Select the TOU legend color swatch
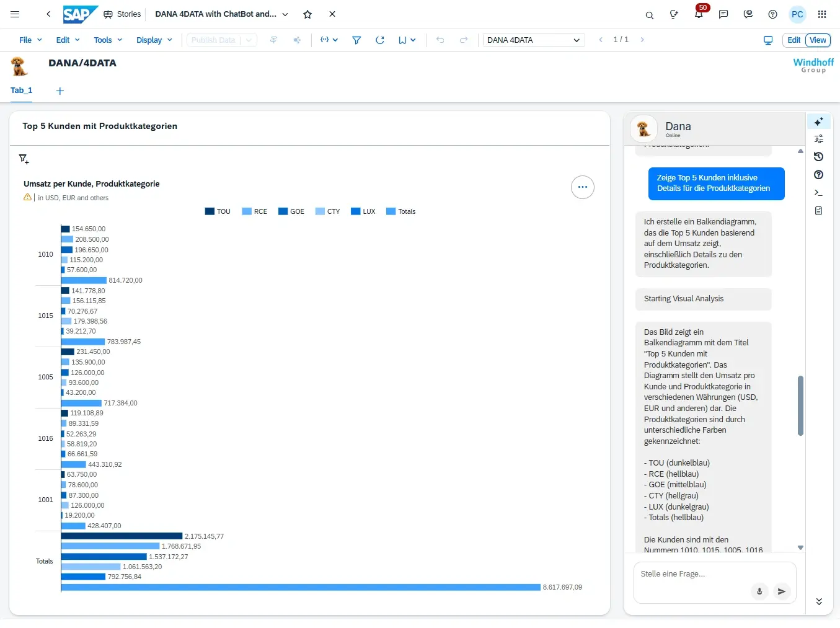The height and width of the screenshot is (628, 840). pyautogui.click(x=208, y=211)
